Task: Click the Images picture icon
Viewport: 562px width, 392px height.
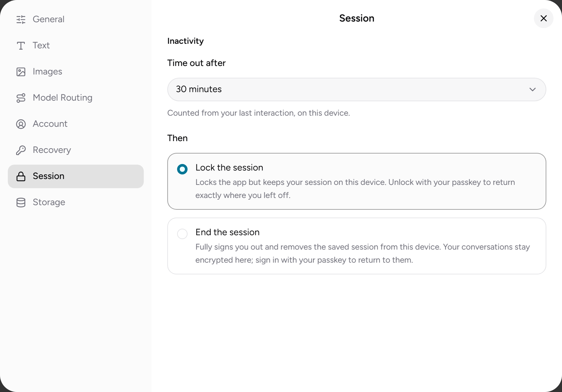Action: 21,72
